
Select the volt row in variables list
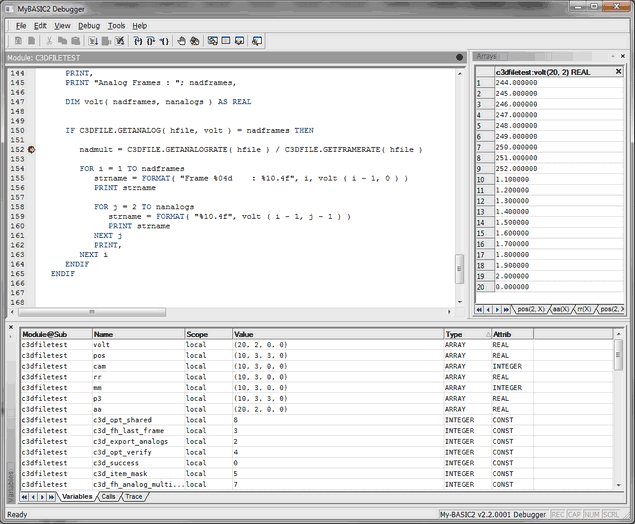click(101, 345)
